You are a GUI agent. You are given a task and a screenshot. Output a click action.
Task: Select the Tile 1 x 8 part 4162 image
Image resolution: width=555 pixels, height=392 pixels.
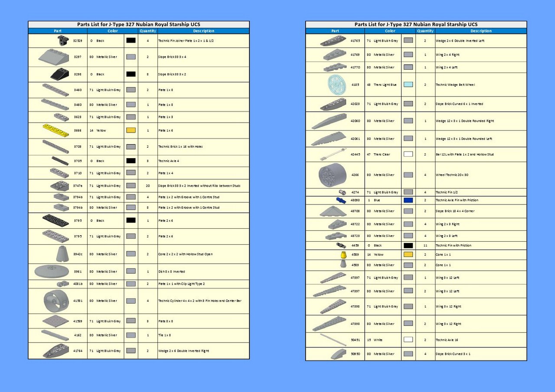point(55,335)
